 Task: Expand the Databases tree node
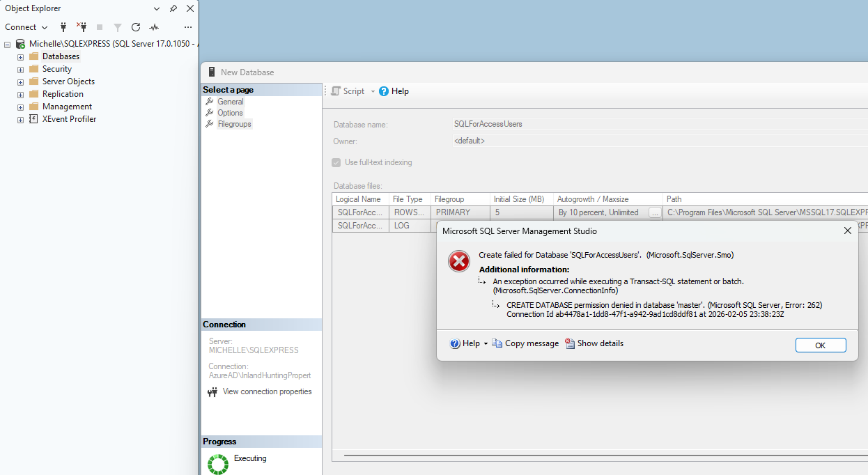pyautogui.click(x=21, y=57)
